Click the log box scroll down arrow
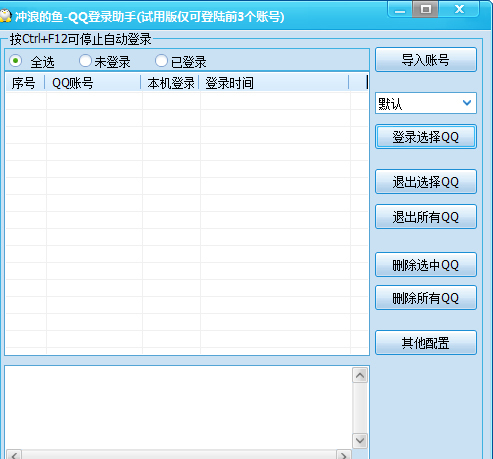 360,441
